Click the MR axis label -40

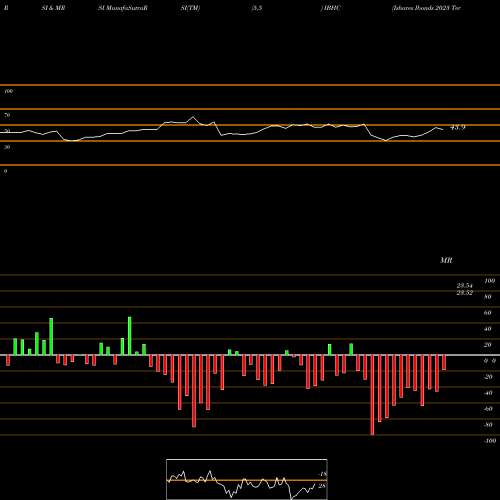click(488, 393)
